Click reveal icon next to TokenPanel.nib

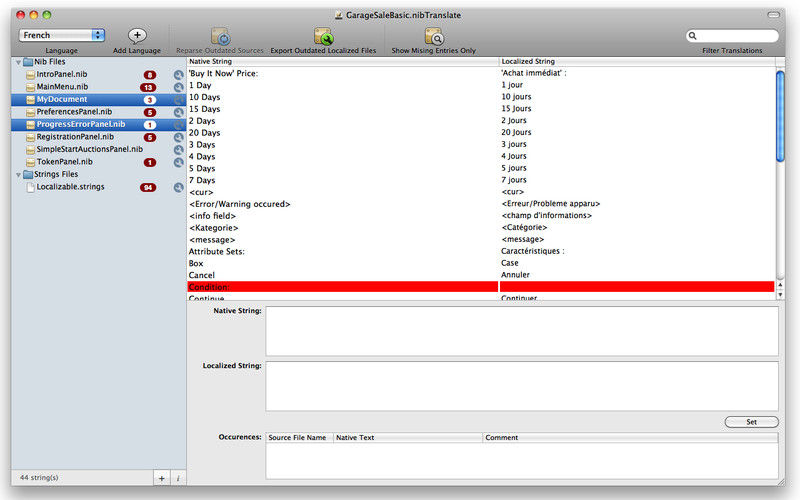179,162
